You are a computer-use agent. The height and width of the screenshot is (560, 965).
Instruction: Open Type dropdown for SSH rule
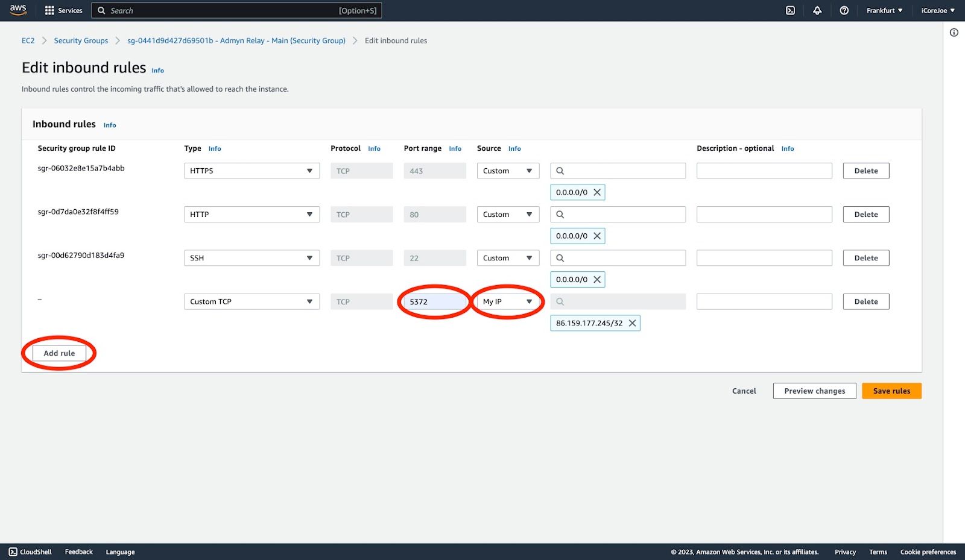click(x=252, y=258)
